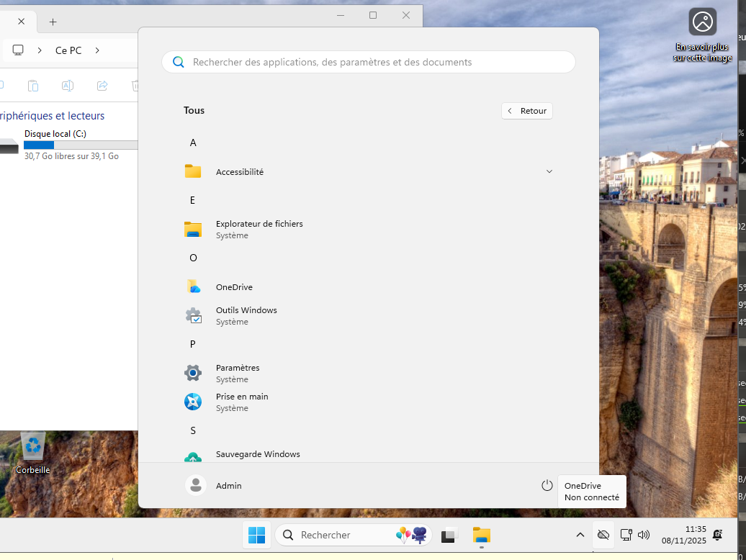Show hidden system tray icons

580,536
